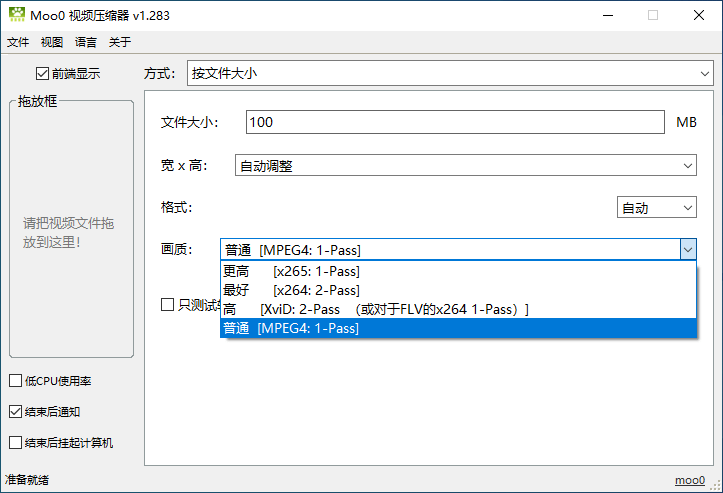Open the moo0 link in status bar
This screenshot has width=723, height=493.
(x=689, y=480)
